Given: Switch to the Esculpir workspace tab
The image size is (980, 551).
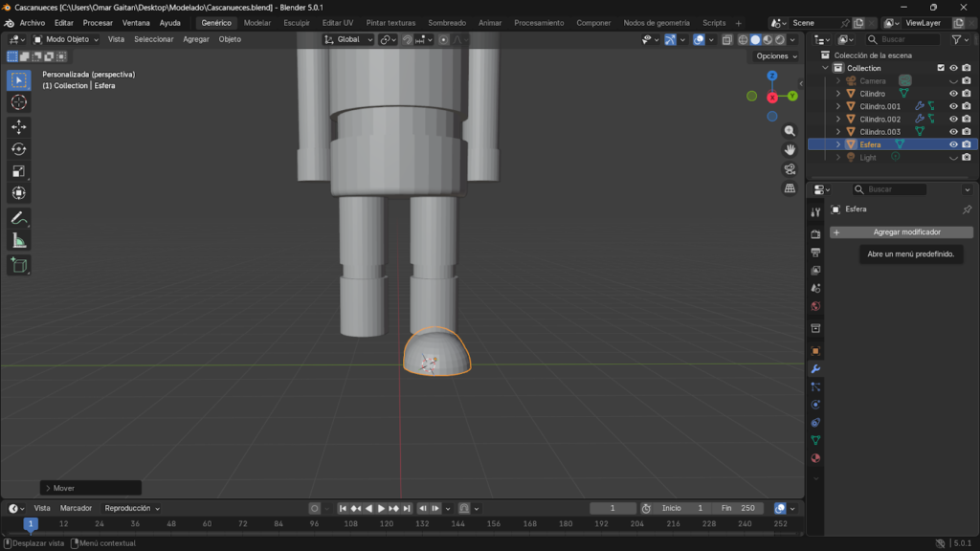Looking at the screenshot, I should click(297, 22).
